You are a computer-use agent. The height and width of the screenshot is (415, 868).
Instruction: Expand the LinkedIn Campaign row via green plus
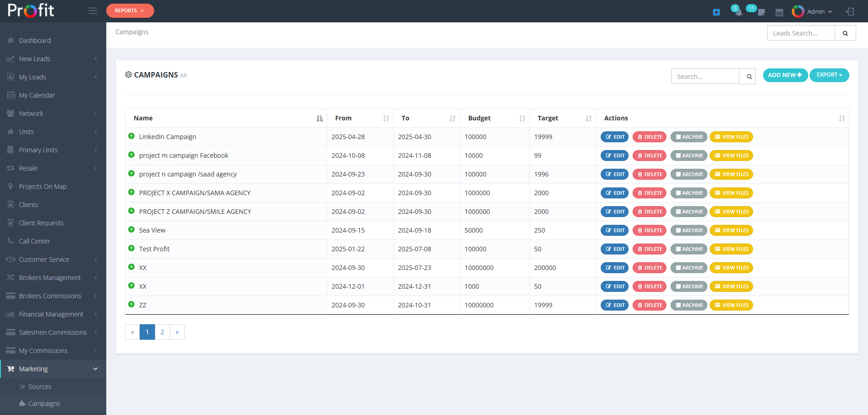point(131,136)
